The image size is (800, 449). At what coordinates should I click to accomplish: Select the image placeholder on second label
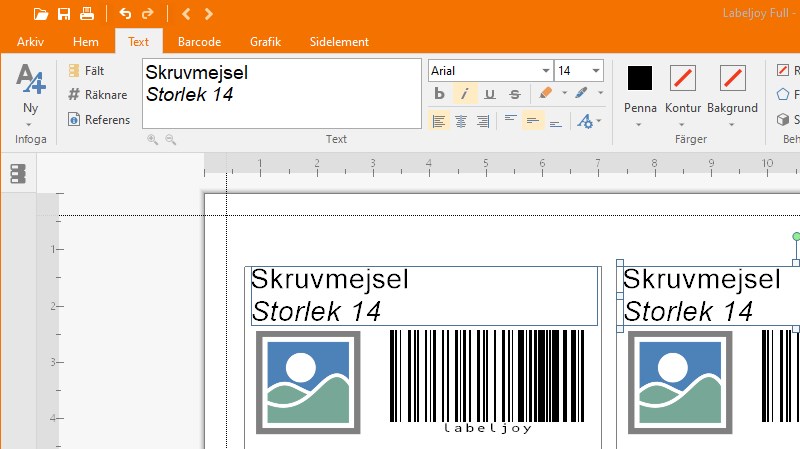click(680, 382)
